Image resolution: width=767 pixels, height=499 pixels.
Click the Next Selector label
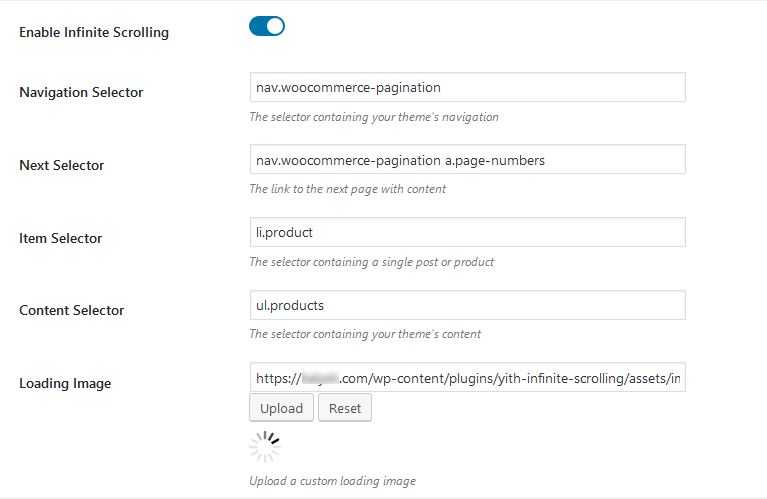[x=62, y=165]
